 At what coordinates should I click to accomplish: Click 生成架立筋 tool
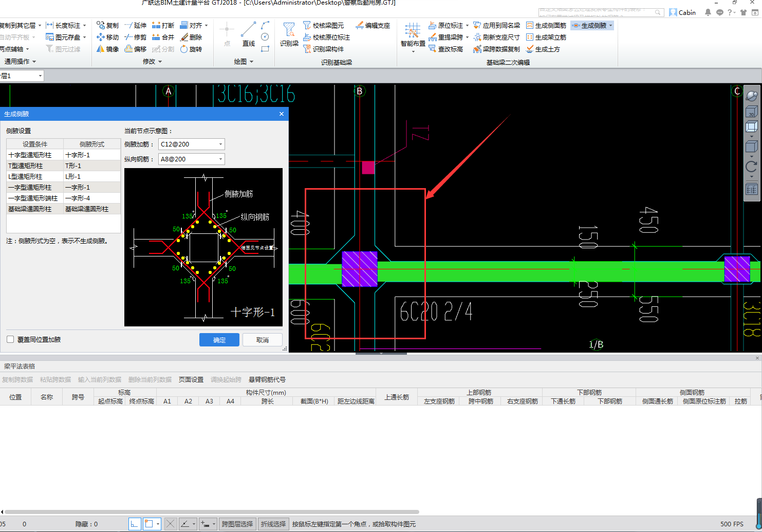546,37
